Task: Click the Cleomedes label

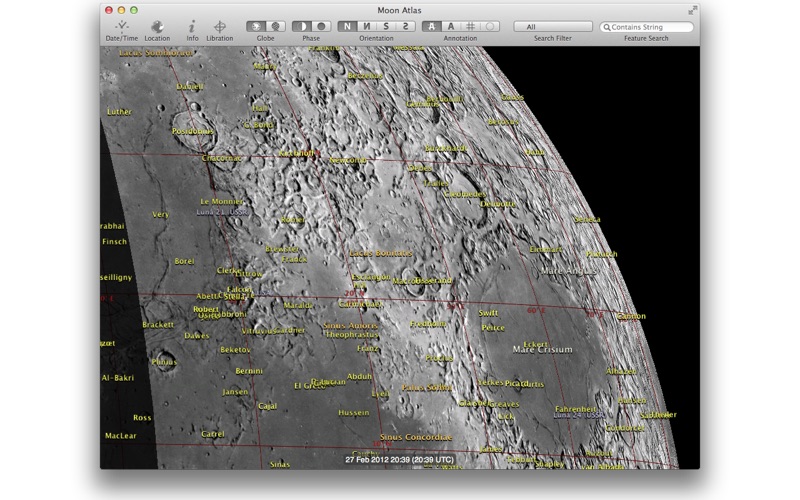Action: 465,194
